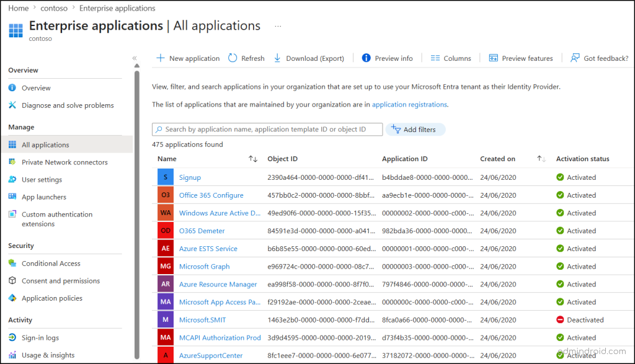Click Diagnose and solve problems wrench icon
The height and width of the screenshot is (364, 635).
pyautogui.click(x=12, y=105)
